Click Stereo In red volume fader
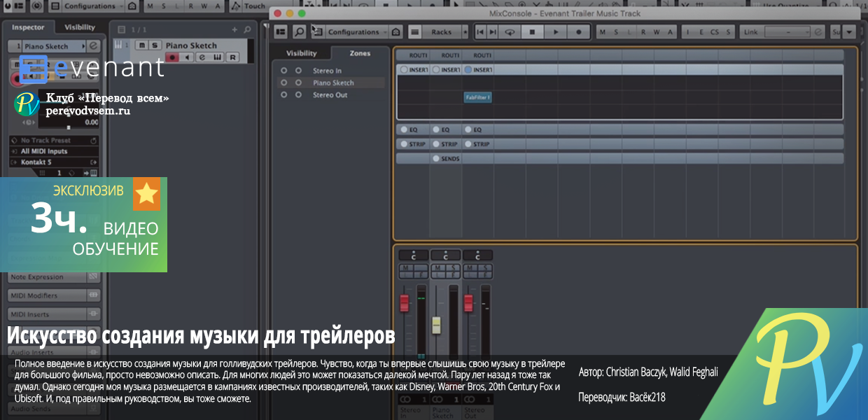The width and height of the screenshot is (868, 420). click(x=404, y=304)
